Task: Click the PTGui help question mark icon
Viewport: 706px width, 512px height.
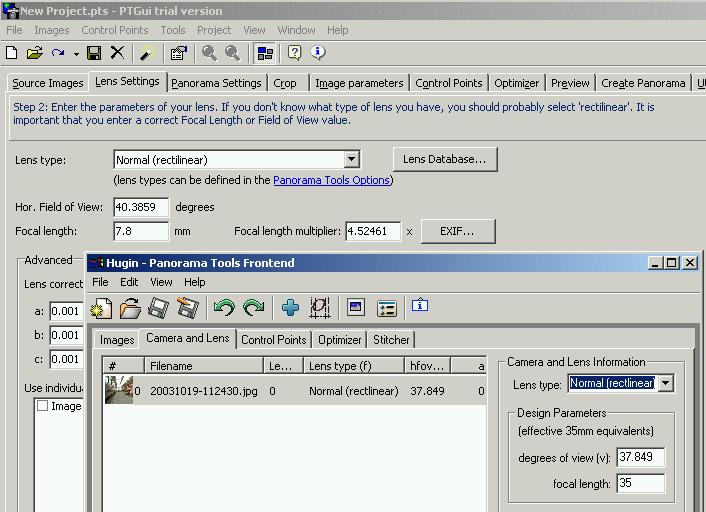Action: coord(295,53)
